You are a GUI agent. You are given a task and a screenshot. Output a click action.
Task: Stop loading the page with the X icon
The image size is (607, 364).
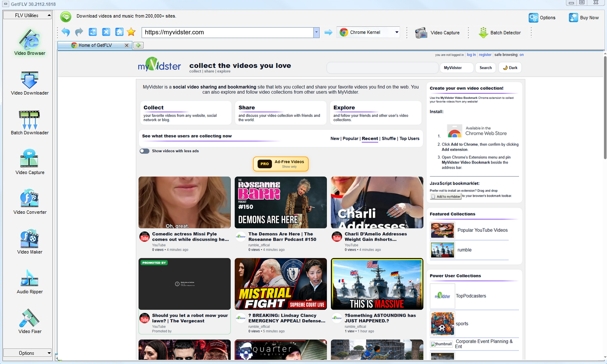106,32
